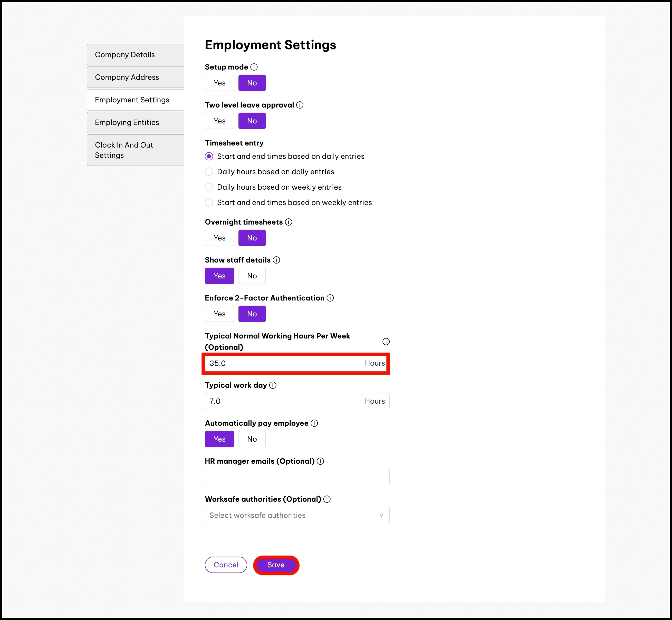Click the HR manager emails info icon

click(320, 461)
